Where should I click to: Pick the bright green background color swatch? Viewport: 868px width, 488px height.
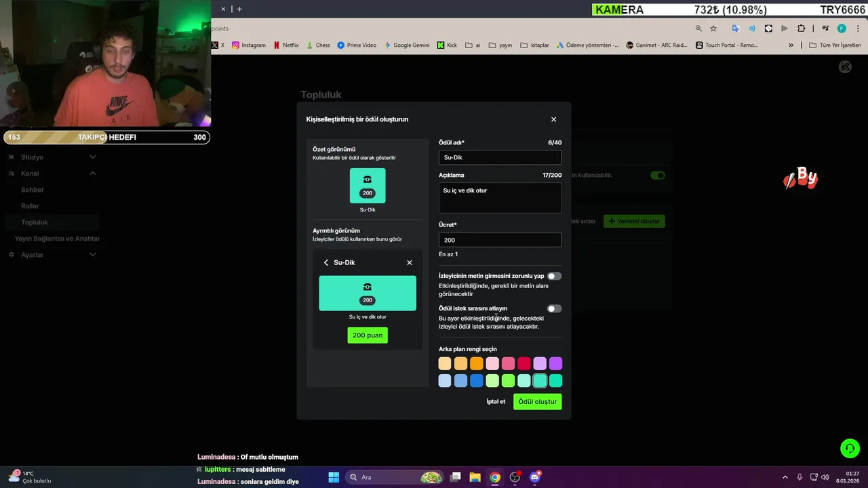(x=508, y=381)
